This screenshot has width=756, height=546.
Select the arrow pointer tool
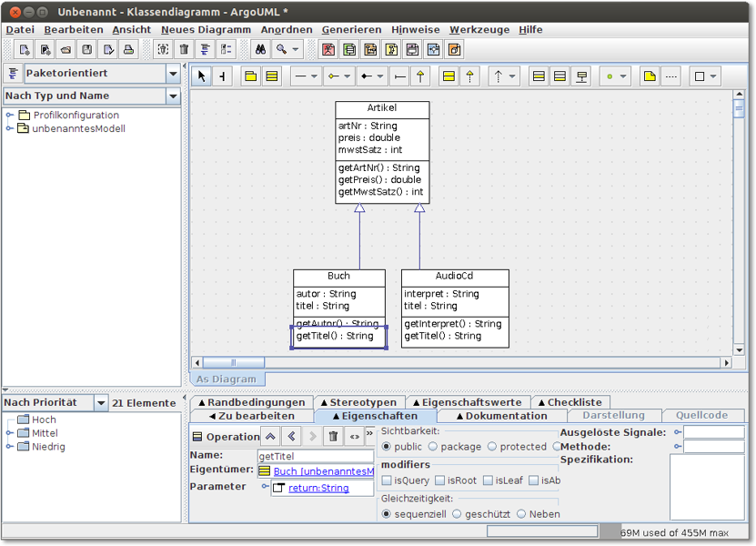point(202,76)
